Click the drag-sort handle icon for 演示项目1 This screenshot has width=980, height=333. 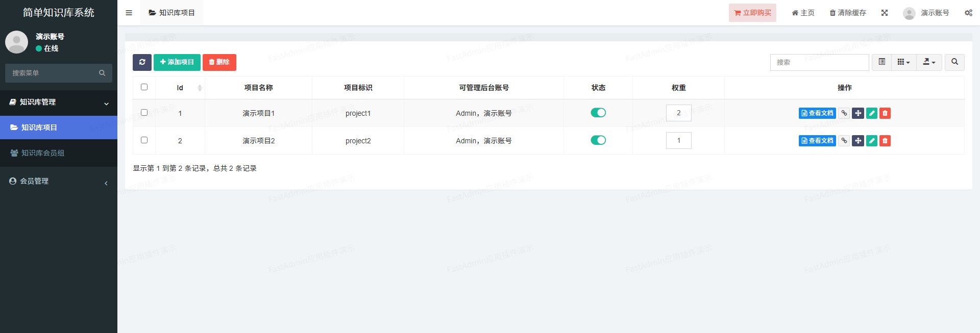click(x=858, y=113)
